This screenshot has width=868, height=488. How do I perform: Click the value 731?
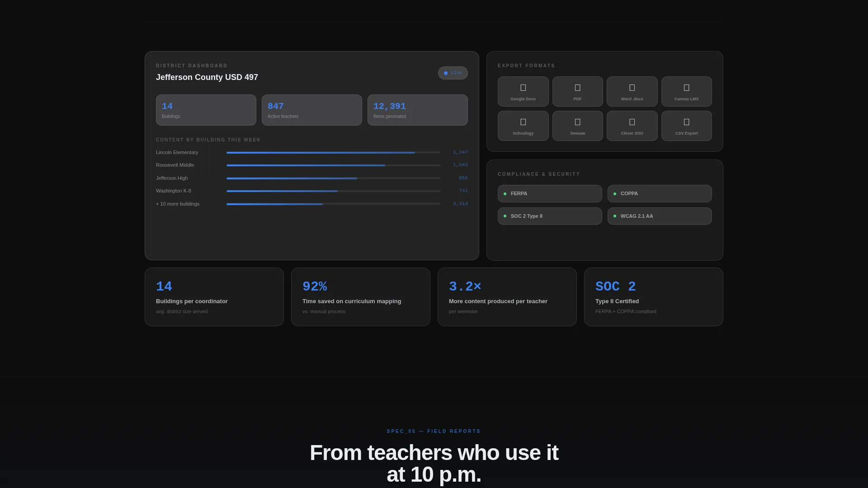(x=463, y=191)
